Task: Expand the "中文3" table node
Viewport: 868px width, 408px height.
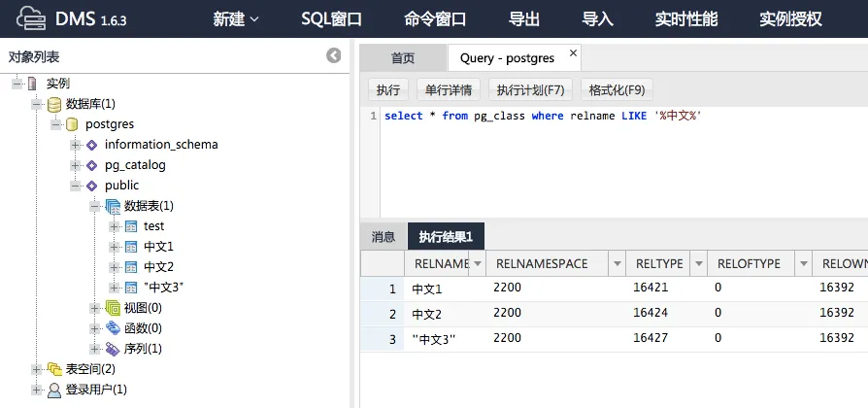Action: [115, 288]
